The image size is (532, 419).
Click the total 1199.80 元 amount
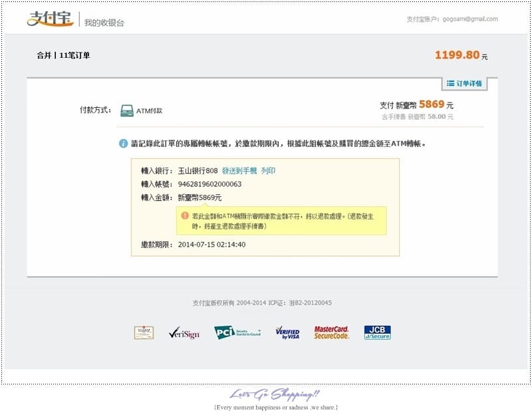[461, 55]
